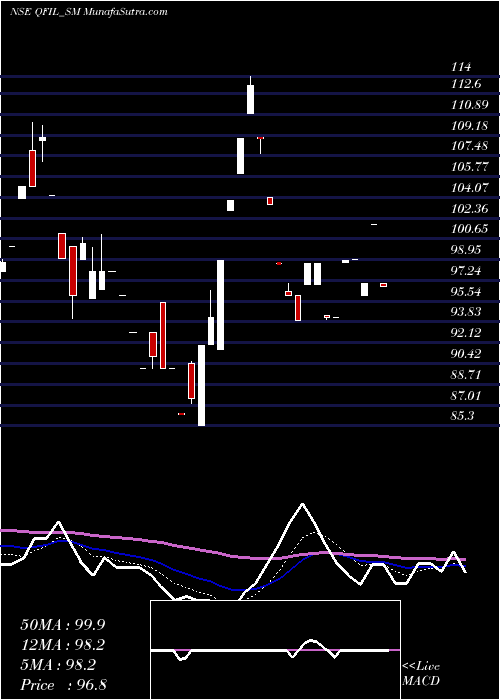The image size is (500, 700).
Task: Click the 90.42 price label
Action: click(x=466, y=354)
